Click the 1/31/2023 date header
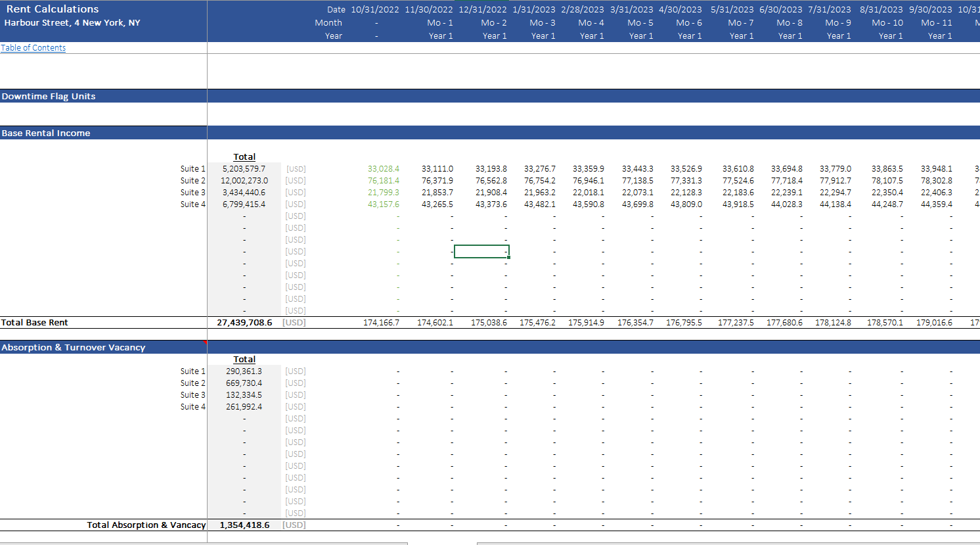Image resolution: width=980 pixels, height=545 pixels. coord(534,10)
